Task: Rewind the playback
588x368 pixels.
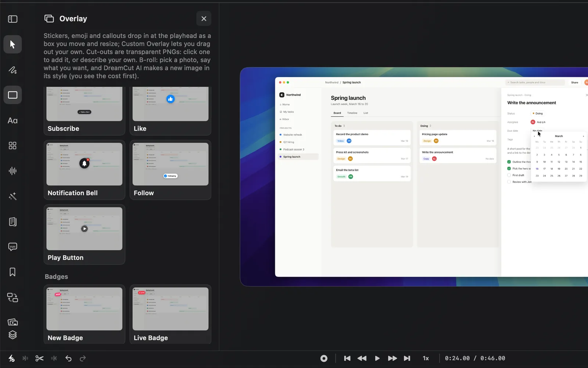Action: click(x=362, y=358)
